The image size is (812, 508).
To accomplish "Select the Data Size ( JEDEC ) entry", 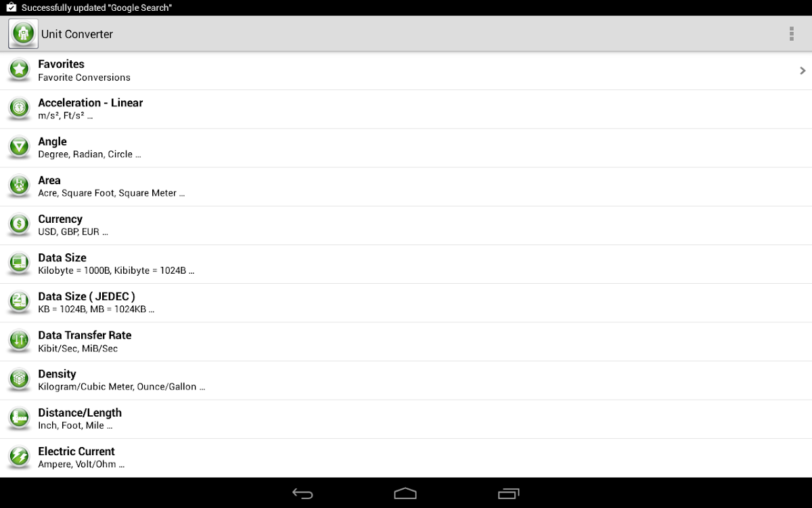I will (x=406, y=302).
